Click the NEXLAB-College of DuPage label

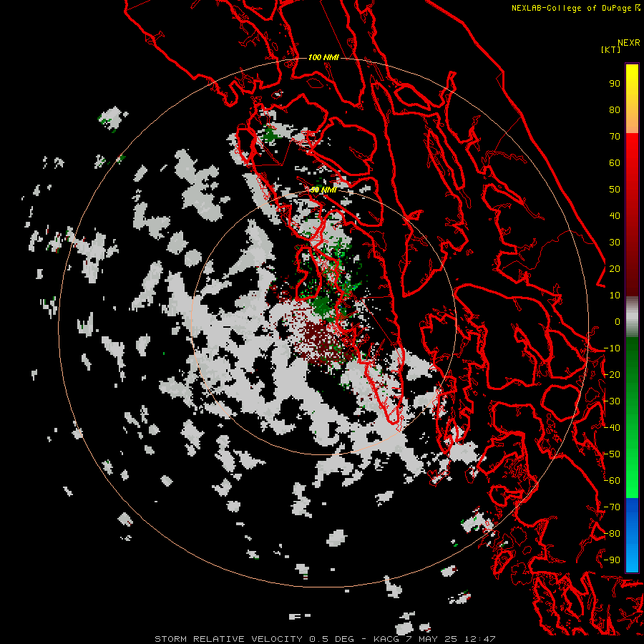(x=576, y=8)
